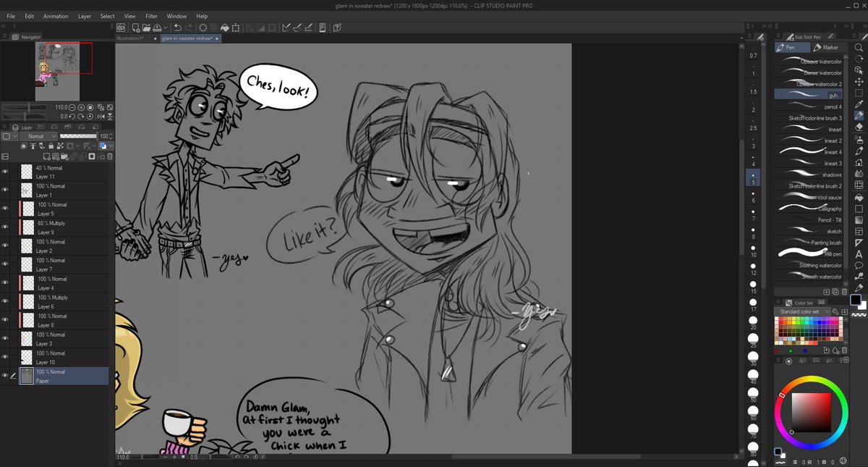Toggle visibility of Layer 3
868x467 pixels.
click(5, 339)
